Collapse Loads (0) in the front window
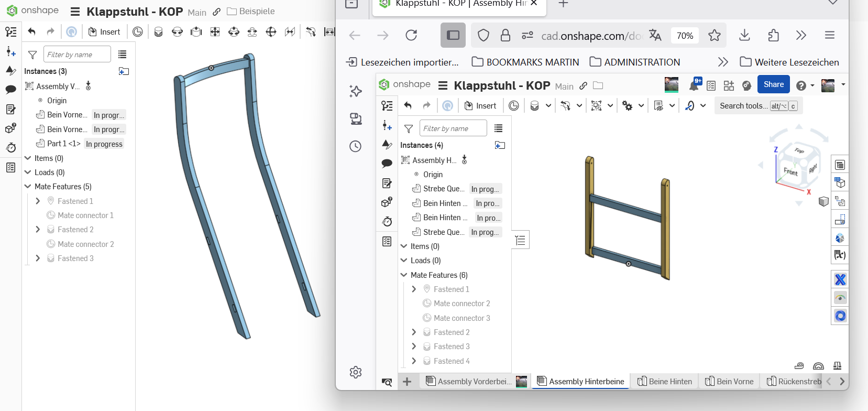868x411 pixels. [404, 261]
